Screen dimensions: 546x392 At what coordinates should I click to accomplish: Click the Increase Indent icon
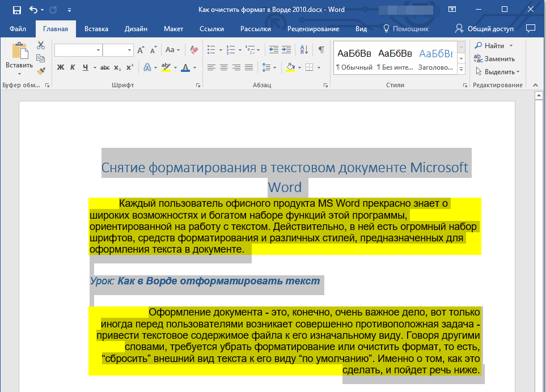pos(286,50)
